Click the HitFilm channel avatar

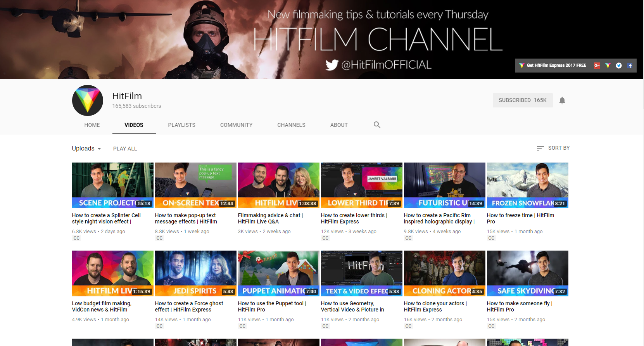88,100
